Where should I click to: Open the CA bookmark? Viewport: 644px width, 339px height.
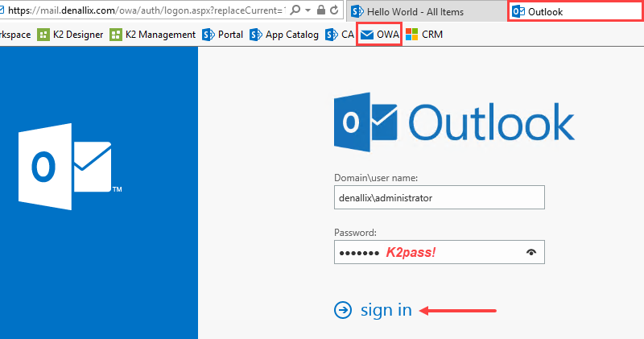point(340,35)
